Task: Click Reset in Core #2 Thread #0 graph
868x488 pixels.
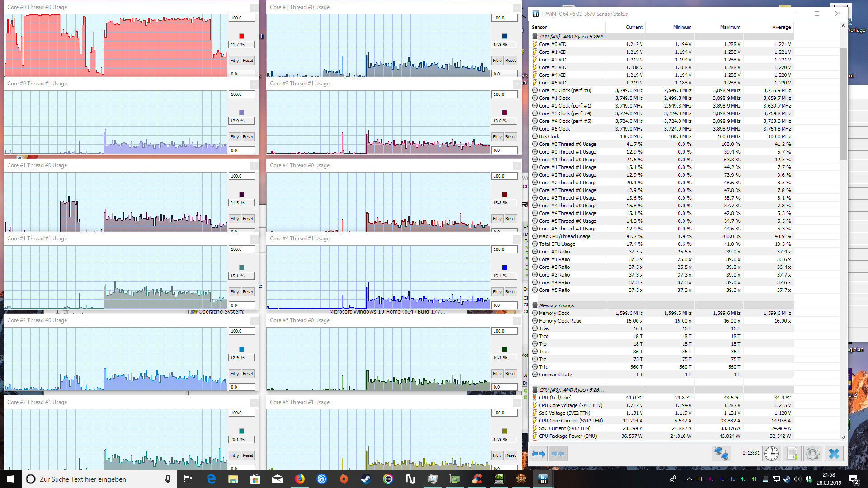Action: (x=248, y=374)
